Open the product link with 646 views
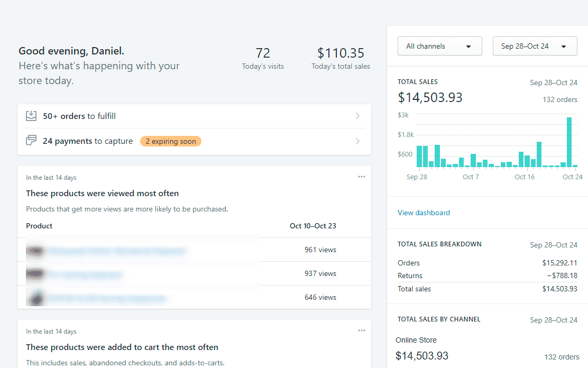 click(x=107, y=299)
